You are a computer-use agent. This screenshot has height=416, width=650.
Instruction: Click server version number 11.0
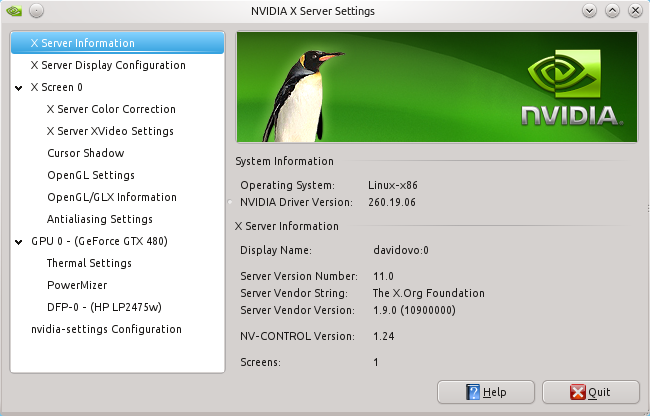383,276
